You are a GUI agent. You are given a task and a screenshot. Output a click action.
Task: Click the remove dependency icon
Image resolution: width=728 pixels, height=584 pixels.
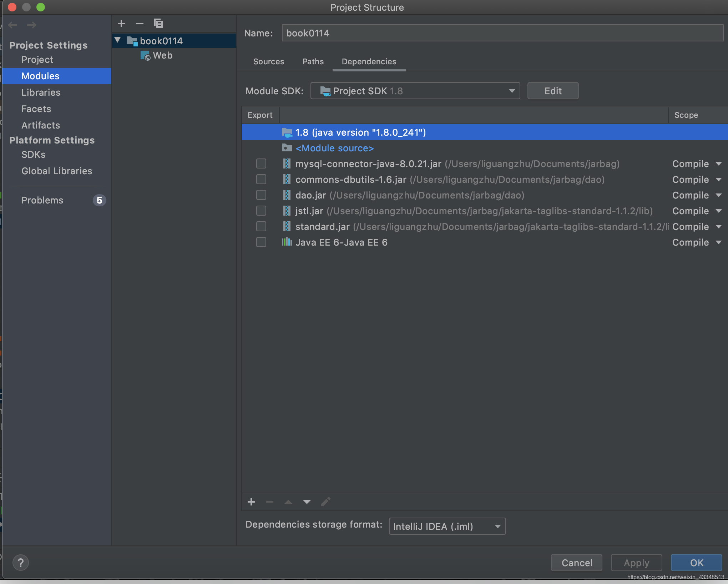269,502
